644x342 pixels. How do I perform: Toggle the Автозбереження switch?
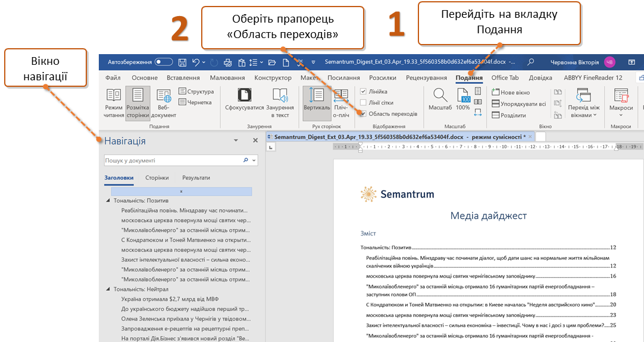pos(164,62)
